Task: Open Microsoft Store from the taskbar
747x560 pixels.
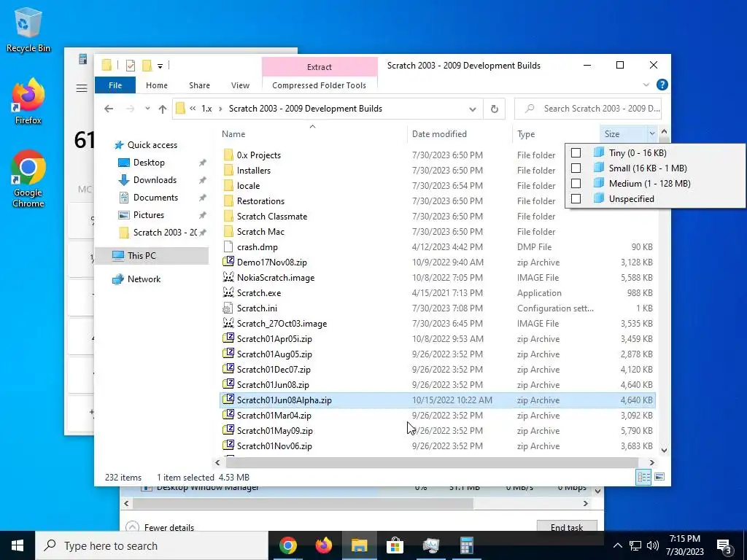Action: [395, 545]
